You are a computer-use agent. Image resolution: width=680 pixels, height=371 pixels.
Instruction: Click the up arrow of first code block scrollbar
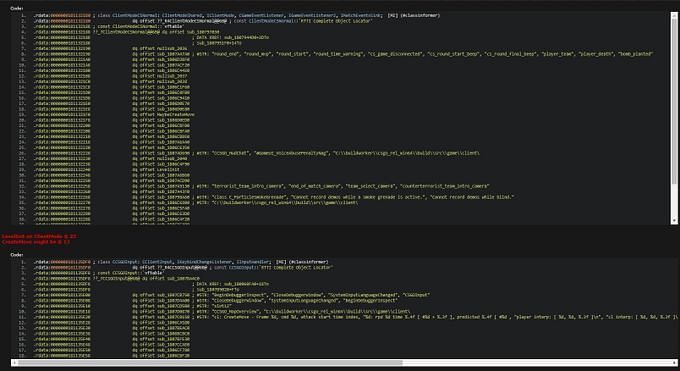(674, 16)
